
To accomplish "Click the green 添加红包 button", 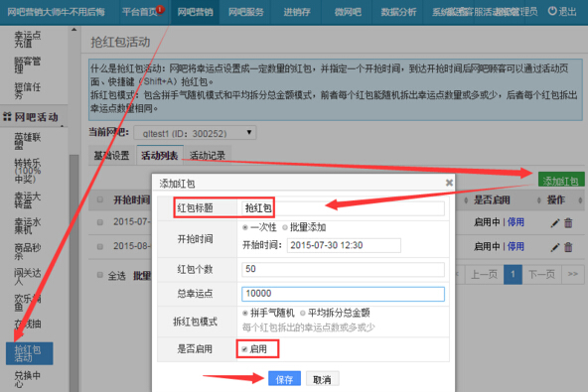I will click(560, 181).
